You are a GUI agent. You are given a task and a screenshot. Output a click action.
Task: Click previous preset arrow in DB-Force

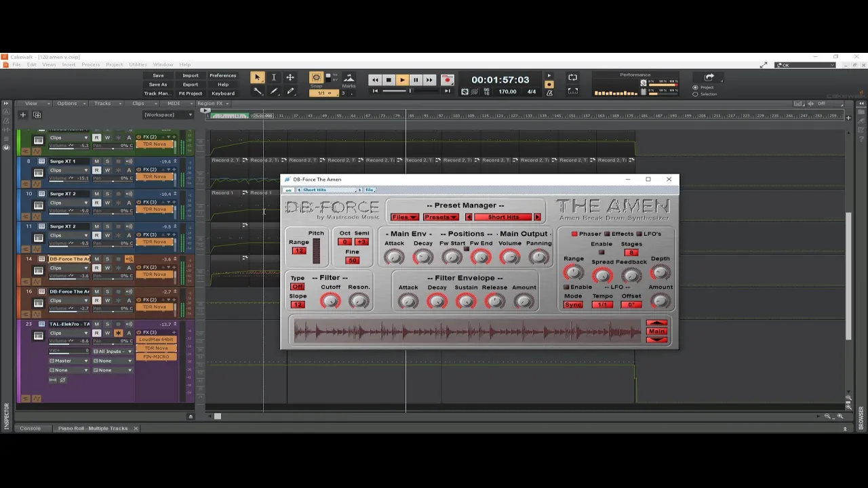(468, 217)
